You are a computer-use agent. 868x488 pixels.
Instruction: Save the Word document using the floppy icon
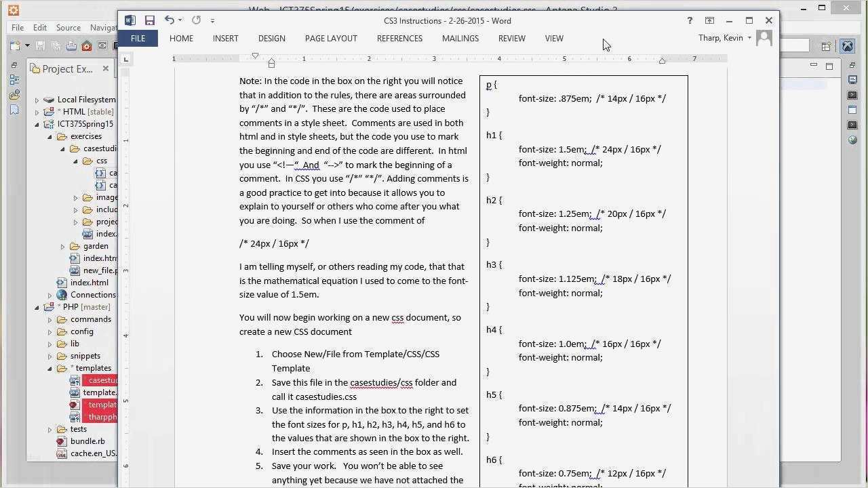[150, 21]
